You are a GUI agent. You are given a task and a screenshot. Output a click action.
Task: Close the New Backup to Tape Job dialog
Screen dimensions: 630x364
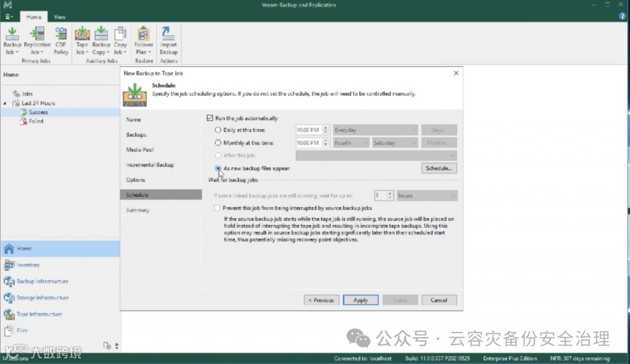(x=456, y=73)
